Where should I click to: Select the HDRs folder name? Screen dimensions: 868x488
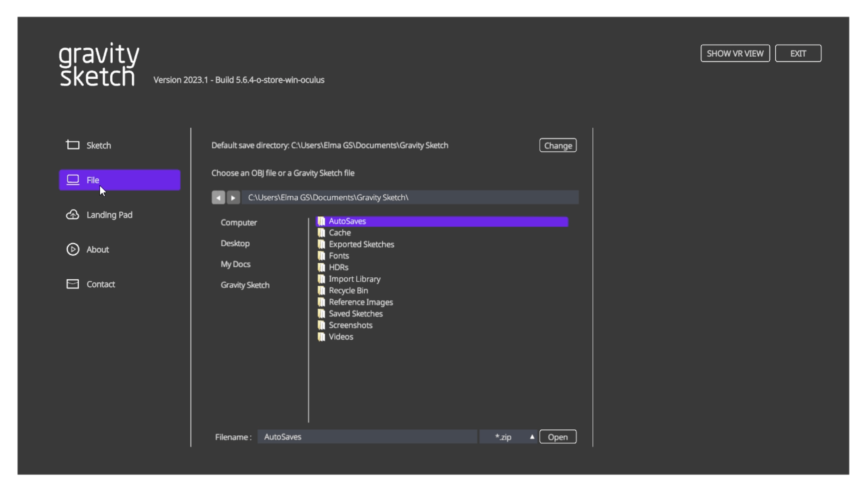339,267
